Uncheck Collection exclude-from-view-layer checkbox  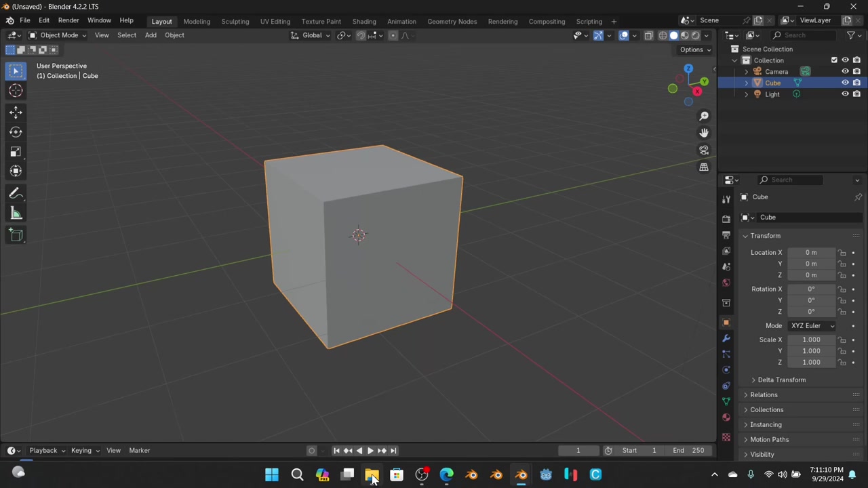834,60
